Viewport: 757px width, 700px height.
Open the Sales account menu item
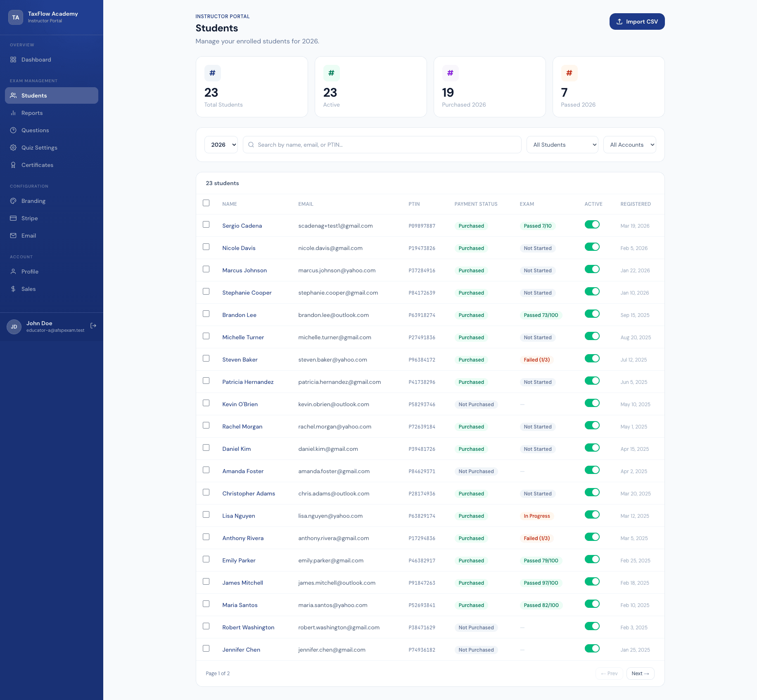(x=28, y=289)
